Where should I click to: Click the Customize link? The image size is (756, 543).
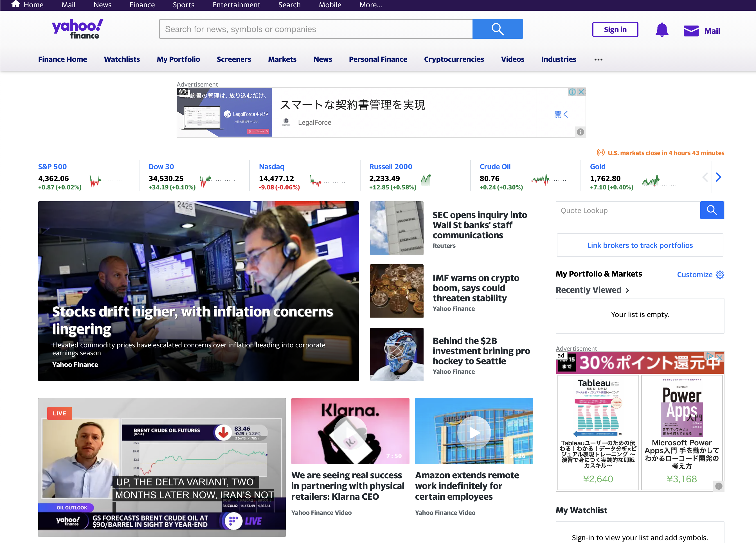tap(695, 275)
